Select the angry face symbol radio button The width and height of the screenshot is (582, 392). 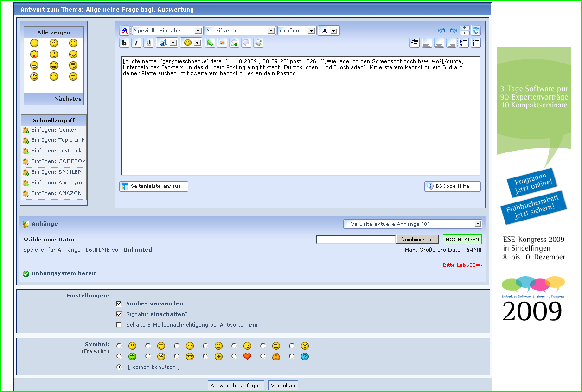(292, 346)
